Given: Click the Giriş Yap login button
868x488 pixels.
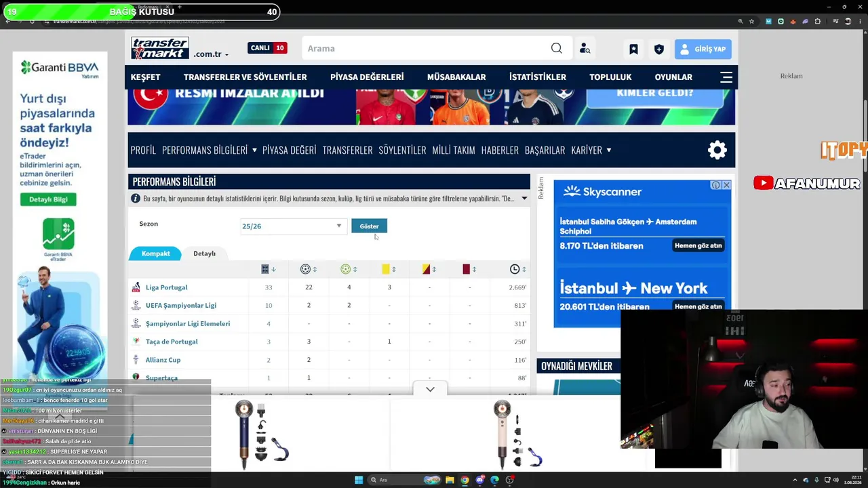Looking at the screenshot, I should (703, 49).
